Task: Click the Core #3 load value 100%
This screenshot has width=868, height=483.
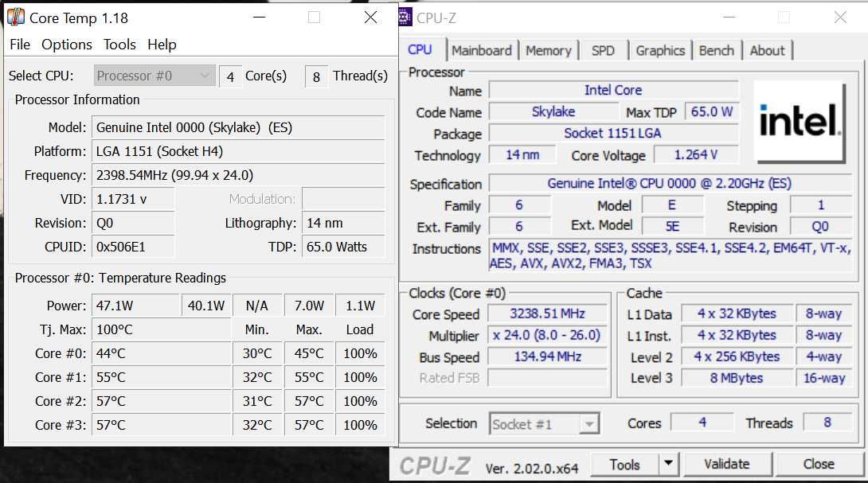Action: 360,425
